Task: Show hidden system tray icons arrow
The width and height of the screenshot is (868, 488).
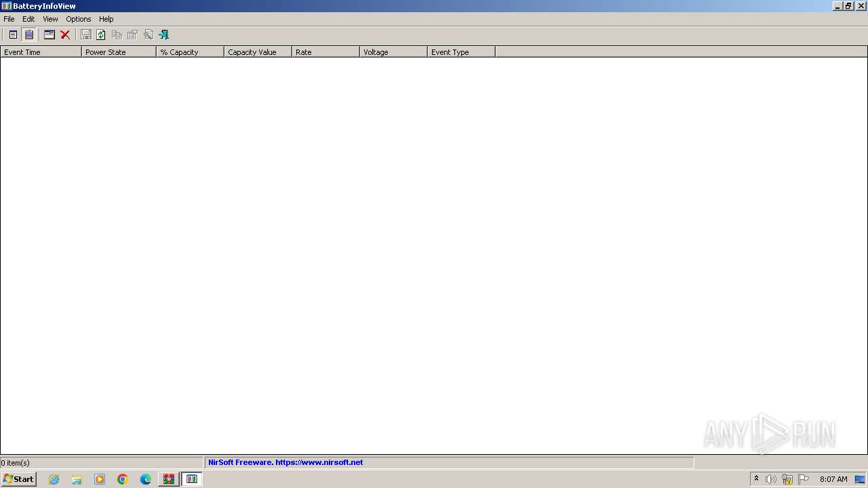Action: coord(756,479)
